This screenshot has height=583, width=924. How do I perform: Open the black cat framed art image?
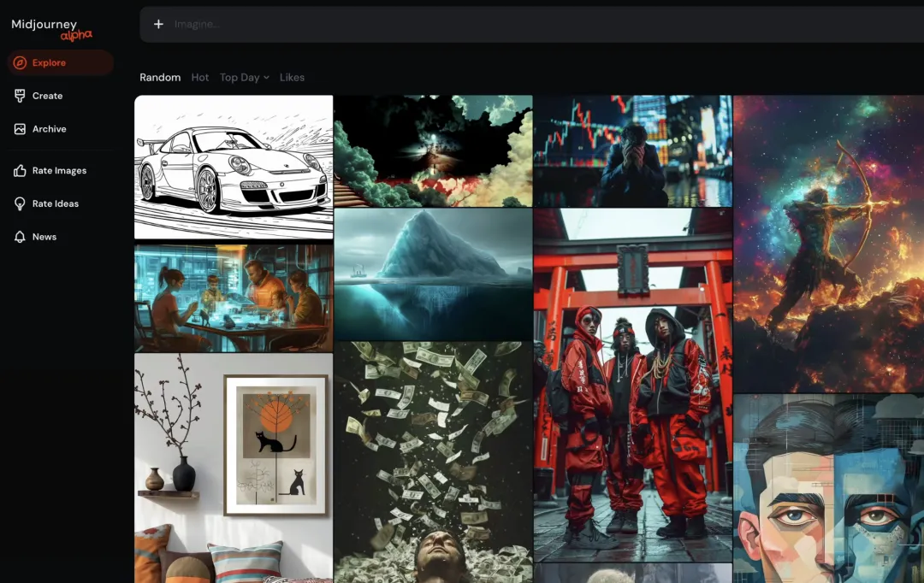[x=234, y=468]
